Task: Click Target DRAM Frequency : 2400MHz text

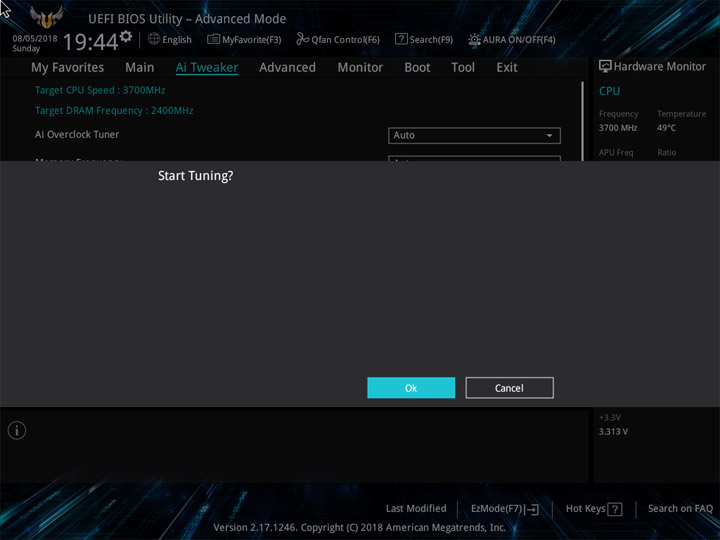Action: point(114,111)
